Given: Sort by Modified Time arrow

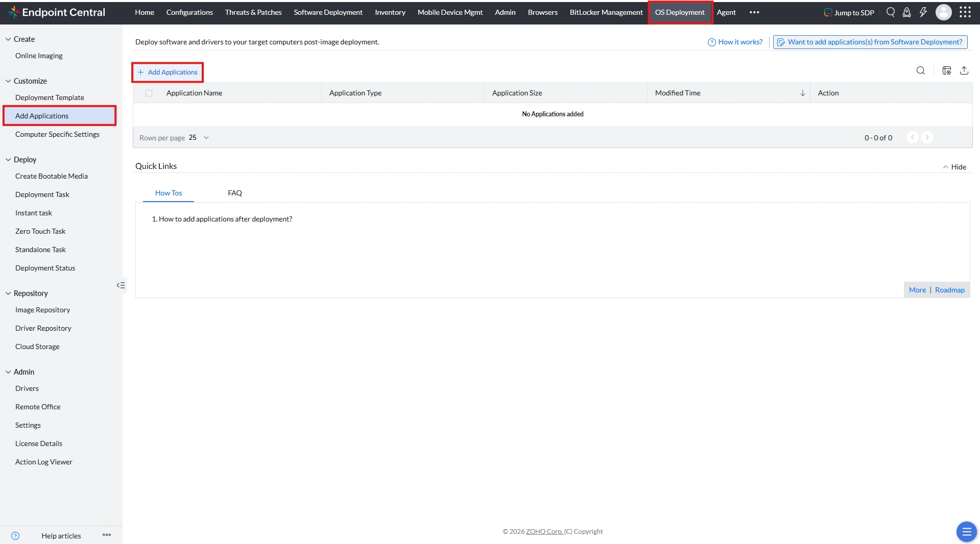Looking at the screenshot, I should (x=803, y=93).
